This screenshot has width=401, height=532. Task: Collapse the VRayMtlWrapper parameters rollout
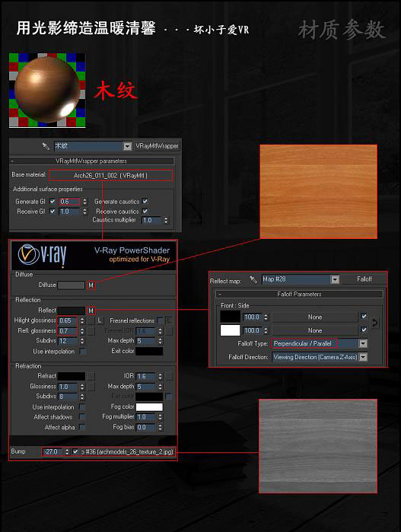coord(13,161)
